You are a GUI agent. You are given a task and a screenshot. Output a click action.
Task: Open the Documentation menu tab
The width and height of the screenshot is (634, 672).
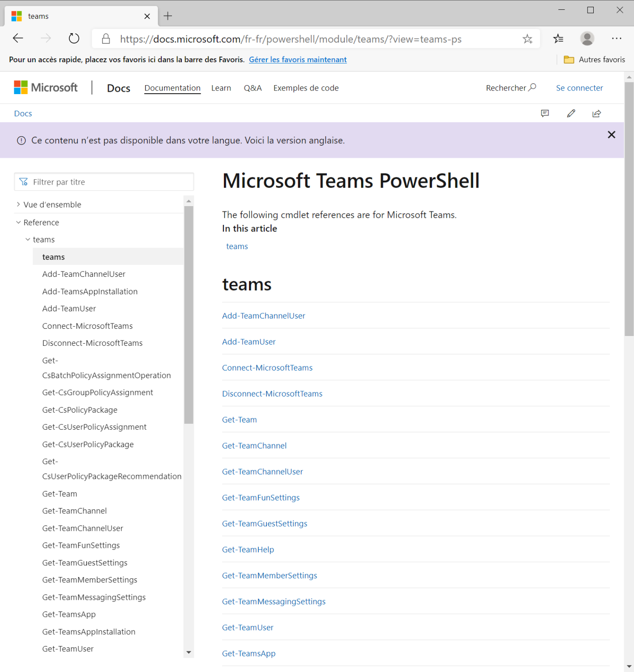[172, 88]
